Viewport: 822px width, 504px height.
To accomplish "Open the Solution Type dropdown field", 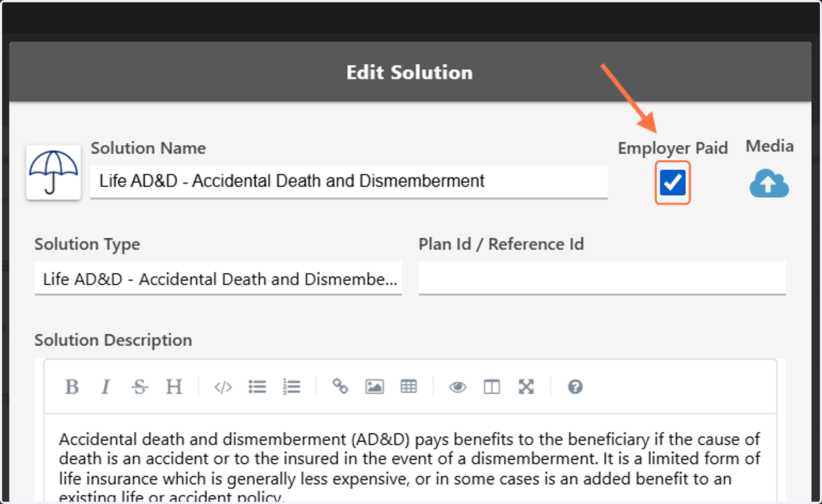I will tap(218, 279).
